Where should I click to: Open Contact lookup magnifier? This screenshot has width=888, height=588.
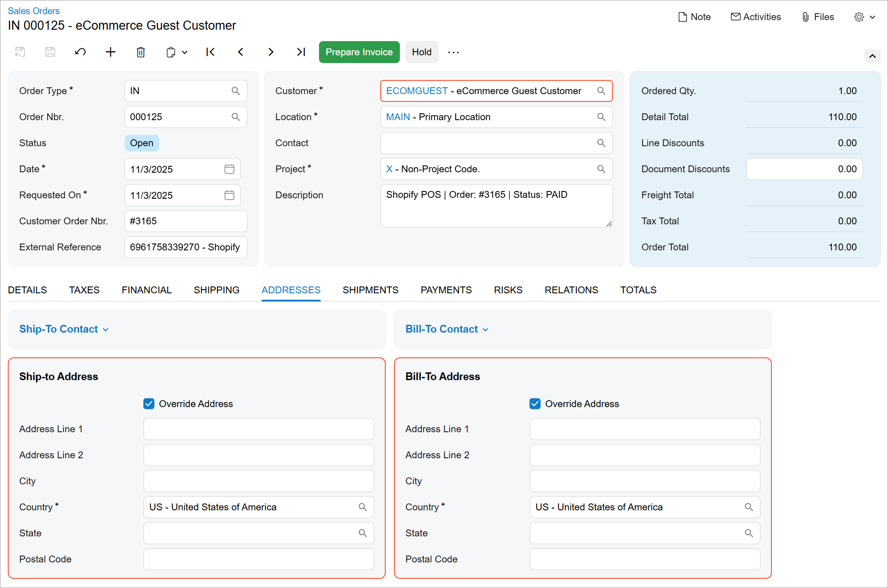pyautogui.click(x=601, y=143)
